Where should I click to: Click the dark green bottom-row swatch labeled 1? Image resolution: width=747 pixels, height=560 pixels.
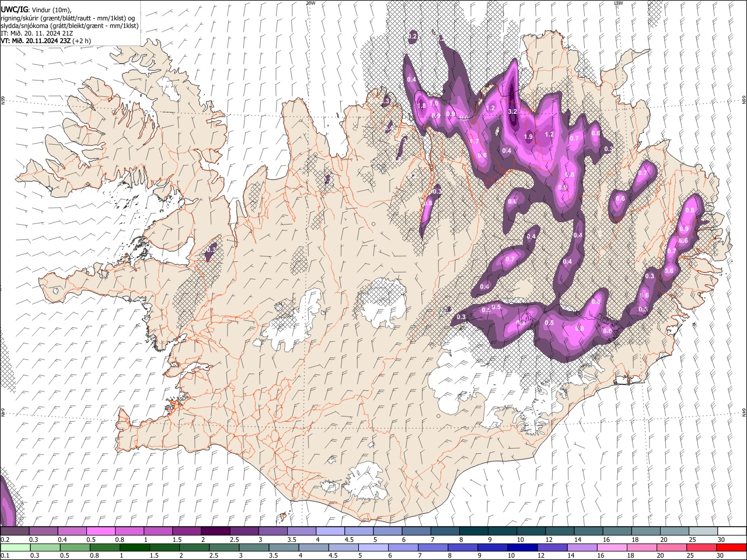(134, 547)
